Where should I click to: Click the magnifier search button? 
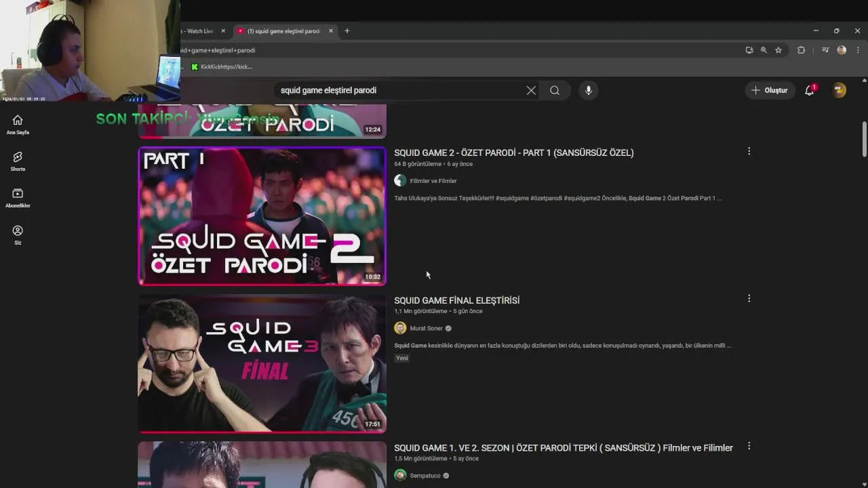click(555, 90)
